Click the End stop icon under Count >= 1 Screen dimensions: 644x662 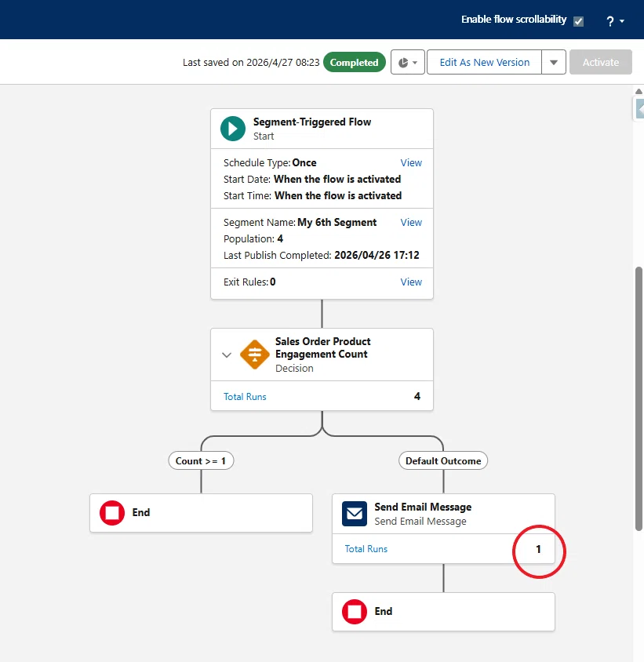click(112, 512)
